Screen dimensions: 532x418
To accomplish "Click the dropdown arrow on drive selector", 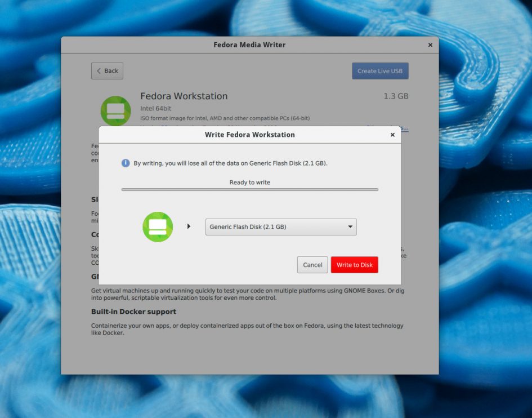I will point(350,226).
